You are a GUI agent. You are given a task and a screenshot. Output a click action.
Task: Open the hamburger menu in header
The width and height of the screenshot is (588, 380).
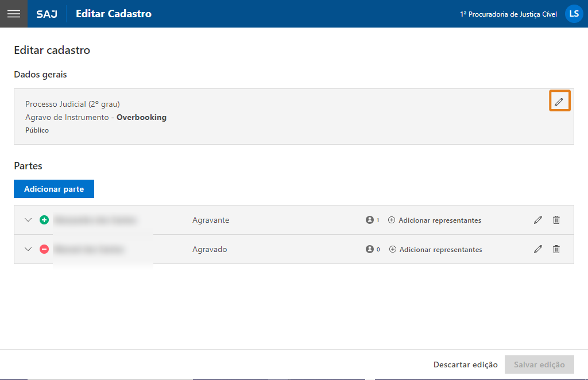click(13, 14)
